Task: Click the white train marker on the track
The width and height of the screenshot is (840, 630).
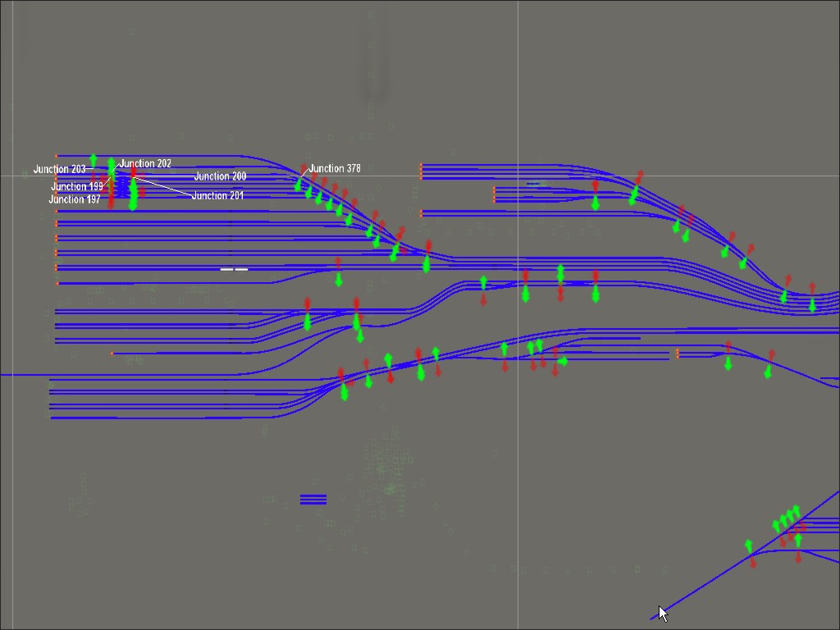Action: tap(234, 268)
